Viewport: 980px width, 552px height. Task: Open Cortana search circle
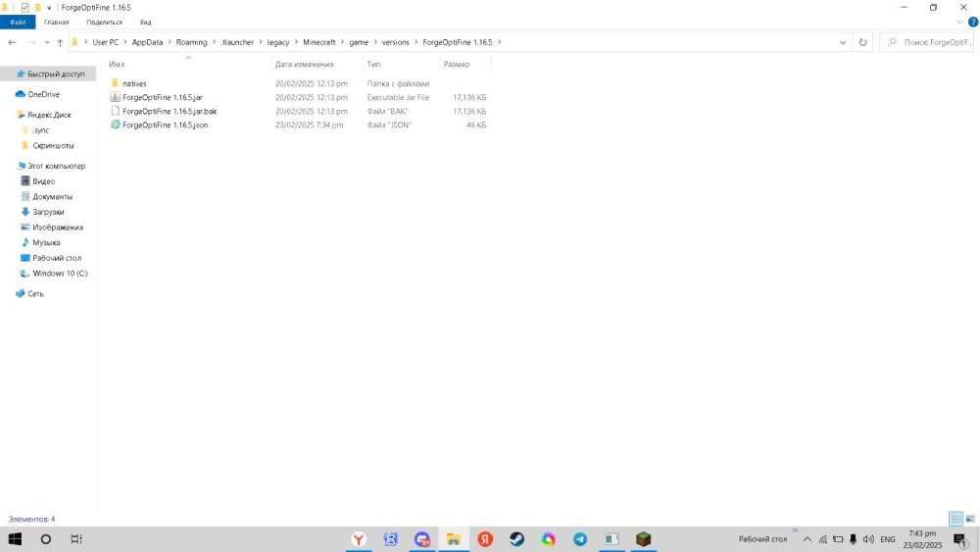click(x=46, y=539)
